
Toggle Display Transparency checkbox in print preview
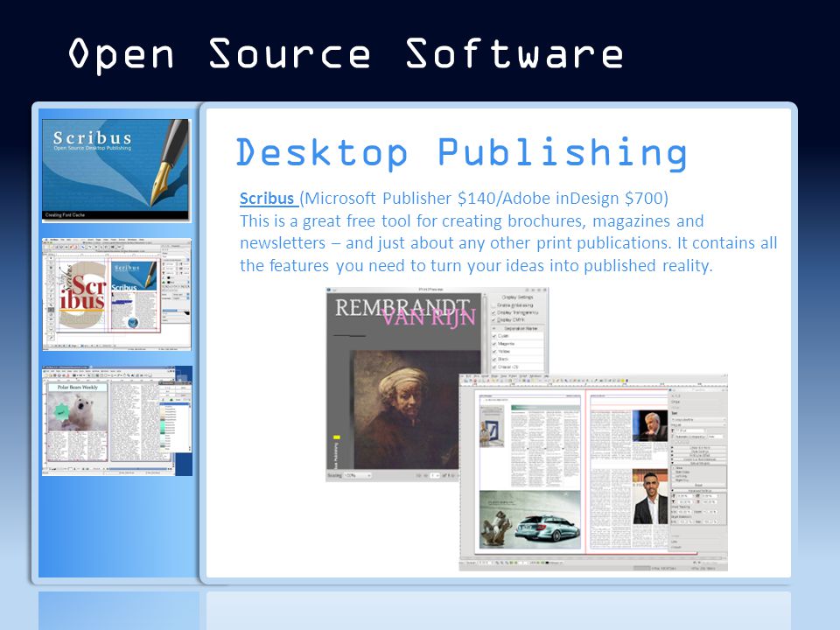tap(493, 312)
